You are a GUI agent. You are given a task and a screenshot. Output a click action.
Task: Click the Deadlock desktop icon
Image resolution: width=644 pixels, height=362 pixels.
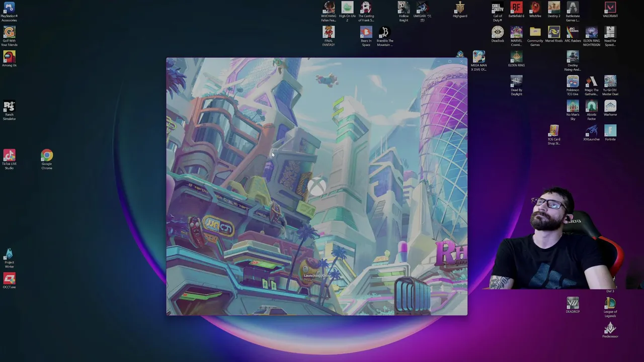(498, 35)
